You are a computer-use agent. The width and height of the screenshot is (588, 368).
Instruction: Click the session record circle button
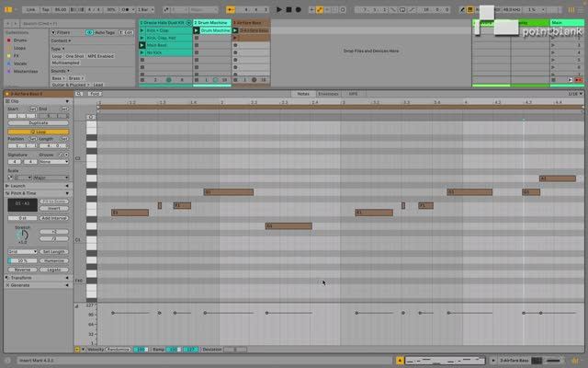coord(343,10)
